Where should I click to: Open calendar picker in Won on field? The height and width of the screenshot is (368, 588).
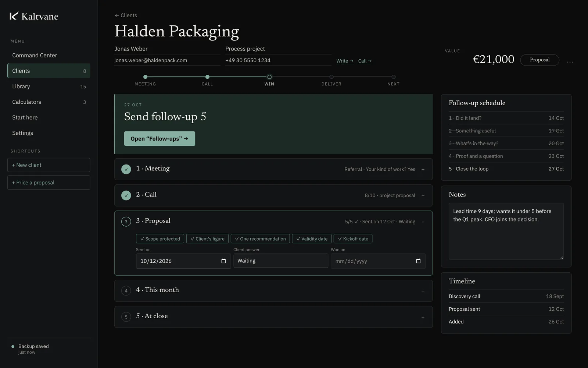point(418,261)
